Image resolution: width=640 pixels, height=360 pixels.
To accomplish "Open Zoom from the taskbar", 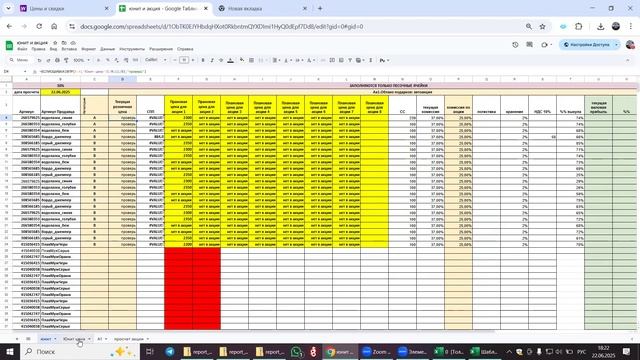I will 376,351.
